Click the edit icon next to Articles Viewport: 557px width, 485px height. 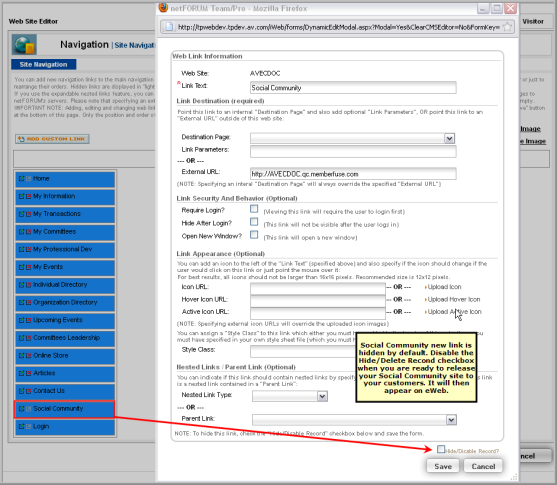coord(21,373)
